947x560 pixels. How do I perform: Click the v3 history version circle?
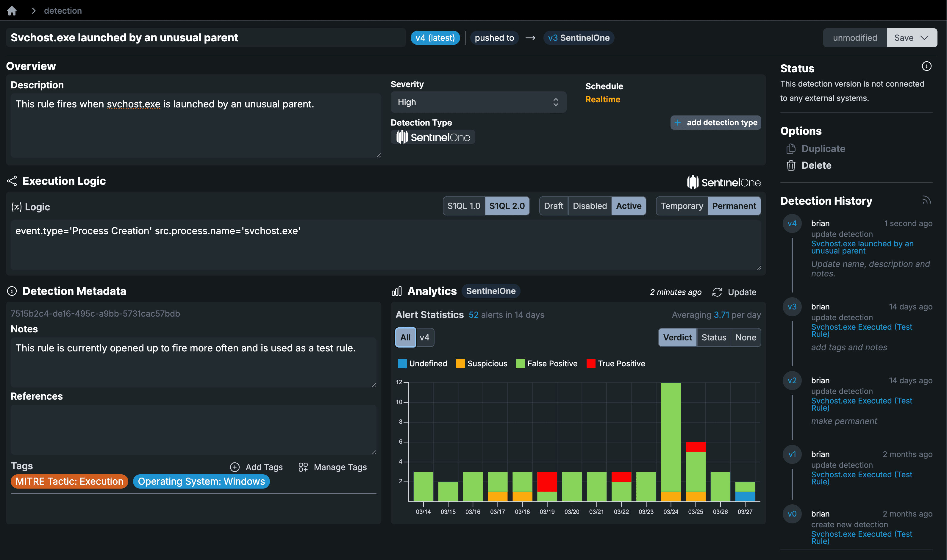pyautogui.click(x=792, y=307)
